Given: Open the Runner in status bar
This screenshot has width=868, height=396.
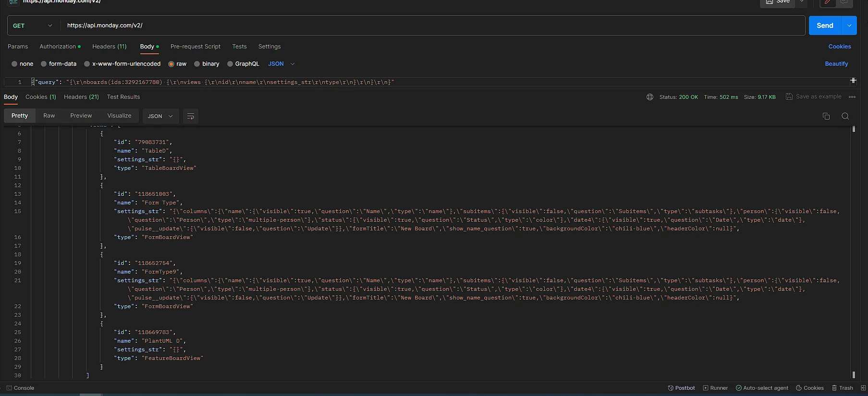Looking at the screenshot, I should click(715, 388).
